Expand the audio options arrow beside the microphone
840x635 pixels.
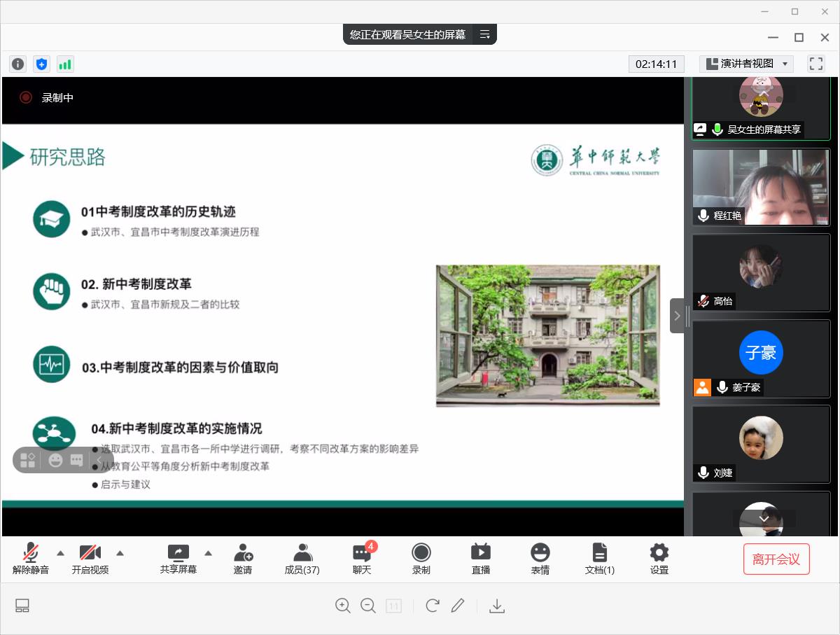60,553
